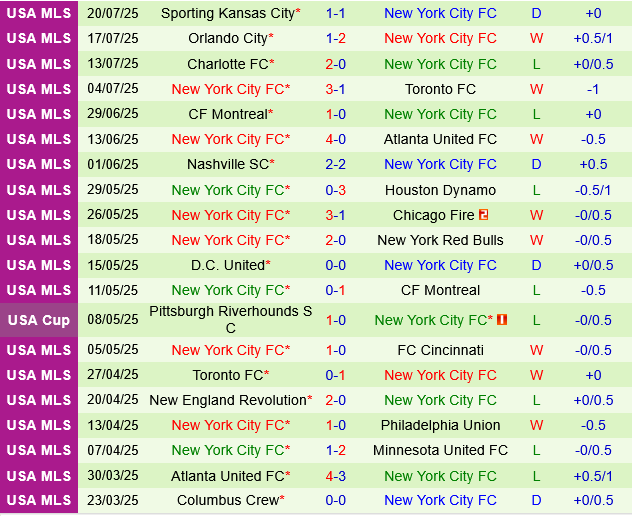Click the card icon in the USA Cup row
Viewport: 632px width, 516px height.
click(502, 320)
